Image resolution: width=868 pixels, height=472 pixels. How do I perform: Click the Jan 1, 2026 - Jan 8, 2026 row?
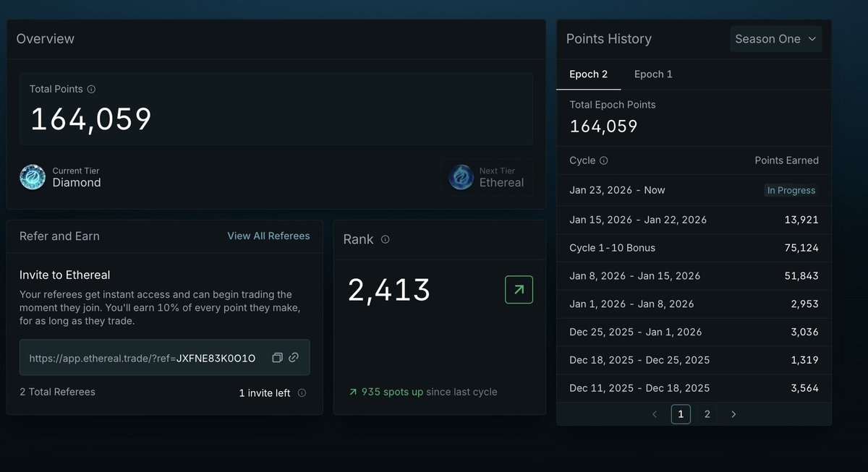coord(694,304)
